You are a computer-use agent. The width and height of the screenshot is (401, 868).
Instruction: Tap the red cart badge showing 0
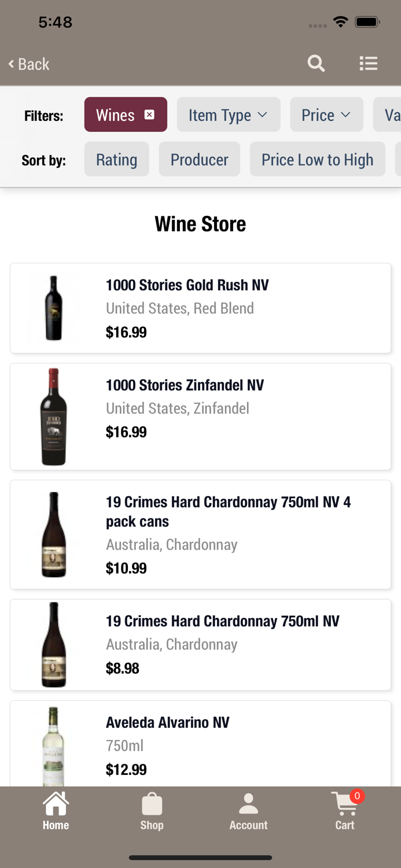(358, 796)
